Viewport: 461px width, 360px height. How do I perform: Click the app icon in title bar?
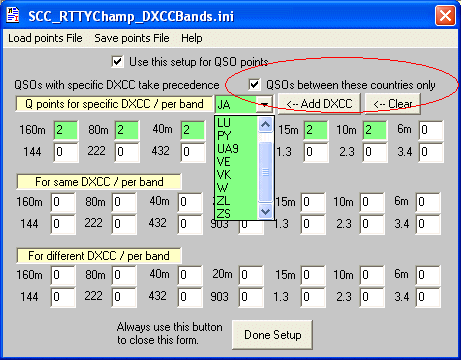(x=13, y=15)
